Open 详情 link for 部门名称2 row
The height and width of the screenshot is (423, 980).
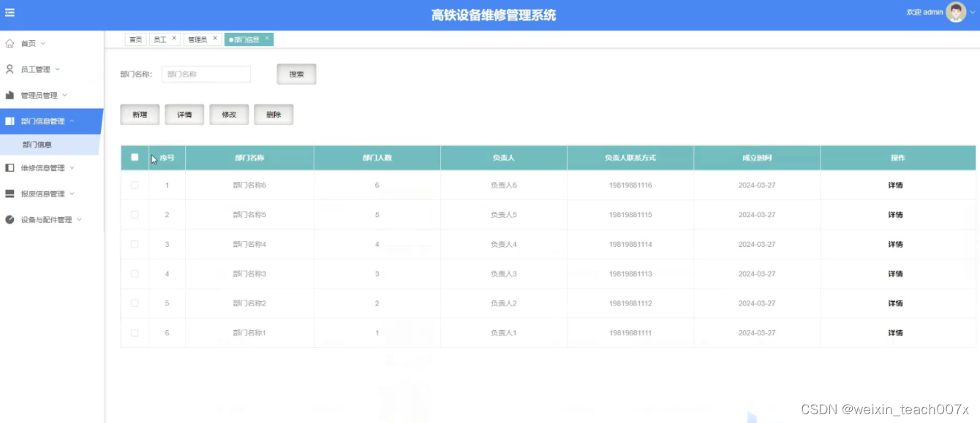tap(895, 303)
